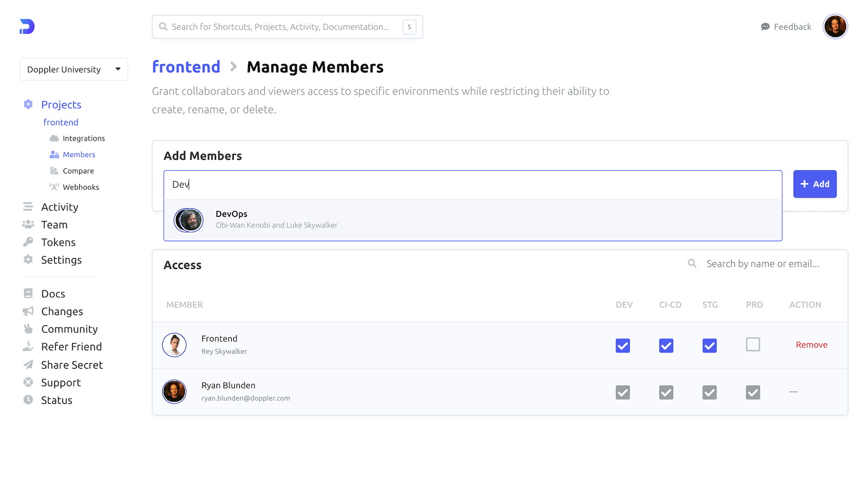Click the Integrations cloud icon
The width and height of the screenshot is (868, 488).
(54, 138)
